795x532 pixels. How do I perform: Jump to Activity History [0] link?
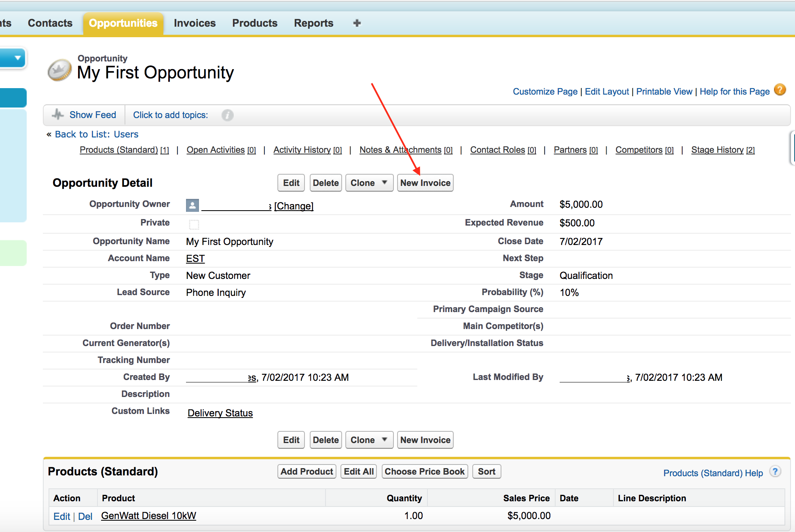(307, 150)
